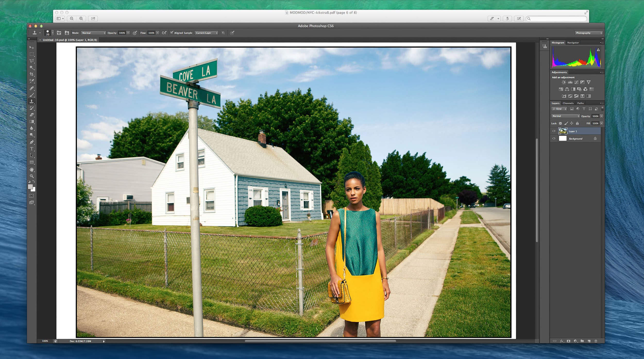This screenshot has height=359, width=644.
Task: Add a Photo Filter adjustment
Action: pyautogui.click(x=579, y=89)
